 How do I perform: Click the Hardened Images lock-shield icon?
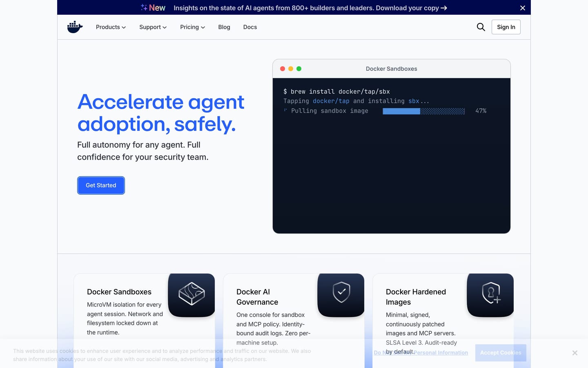coord(490,295)
